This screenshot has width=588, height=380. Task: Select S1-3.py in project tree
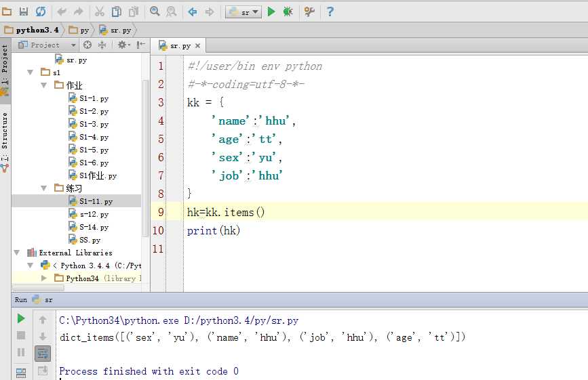[89, 124]
